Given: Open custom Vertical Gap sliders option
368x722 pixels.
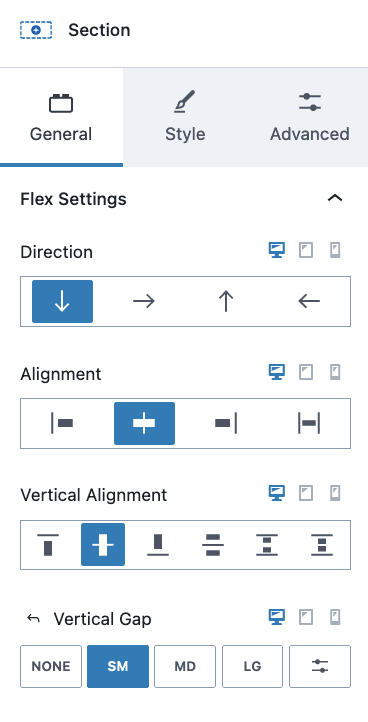Looking at the screenshot, I should (320, 666).
